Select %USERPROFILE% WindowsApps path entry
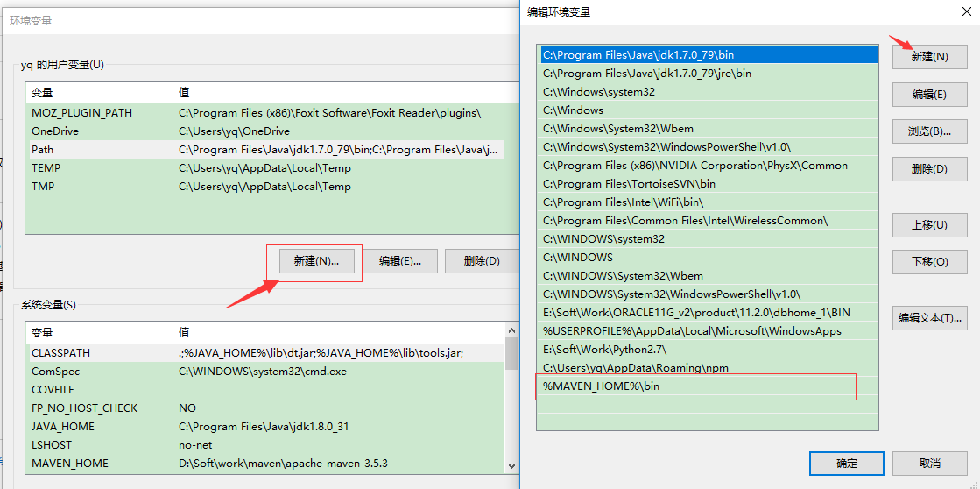Screen dimensions: 980x489 [709, 330]
